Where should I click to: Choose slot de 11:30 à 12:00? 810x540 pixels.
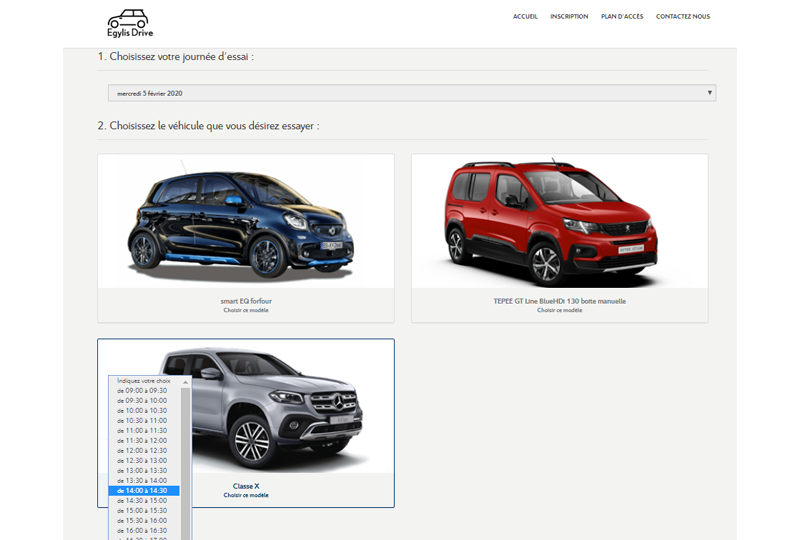coord(144,440)
